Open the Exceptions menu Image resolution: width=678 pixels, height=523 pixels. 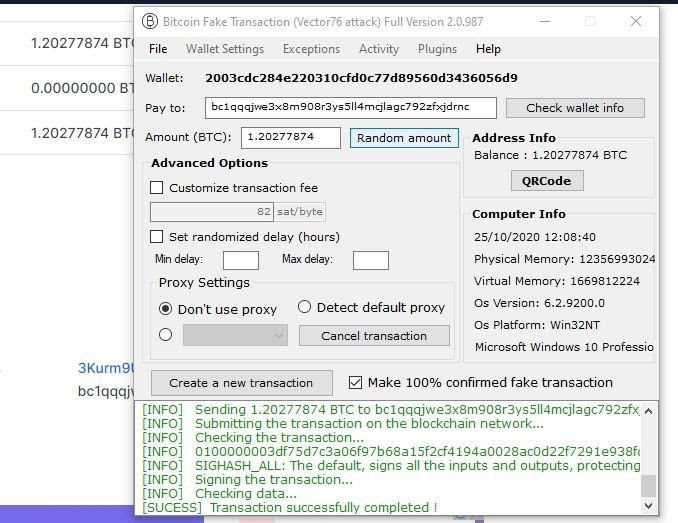pyautogui.click(x=311, y=49)
